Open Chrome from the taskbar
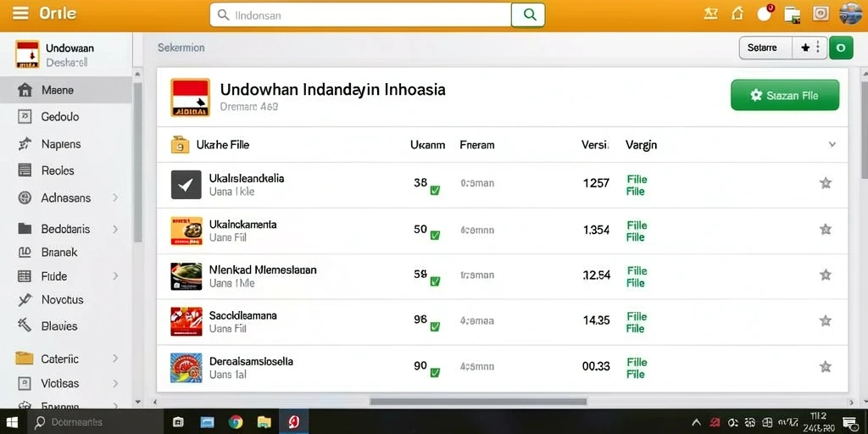The width and height of the screenshot is (868, 434). coord(236,423)
